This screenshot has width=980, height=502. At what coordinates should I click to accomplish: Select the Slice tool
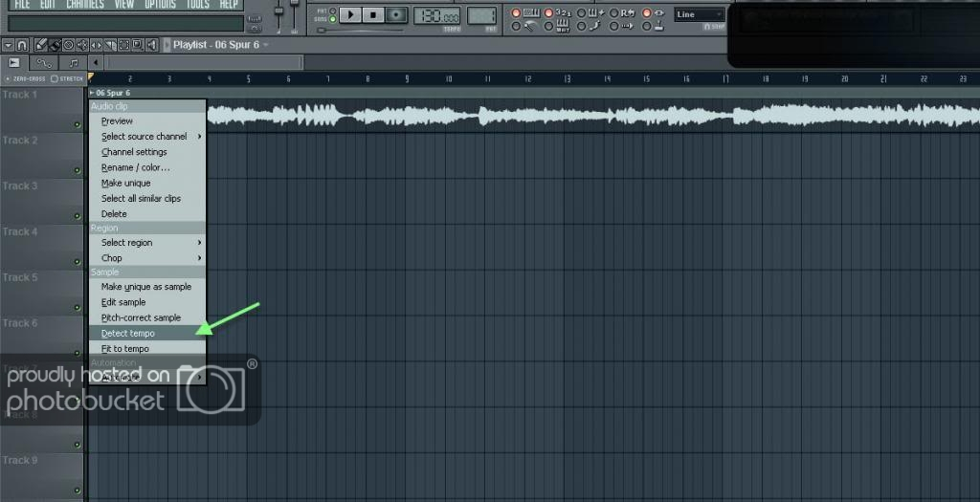click(110, 45)
